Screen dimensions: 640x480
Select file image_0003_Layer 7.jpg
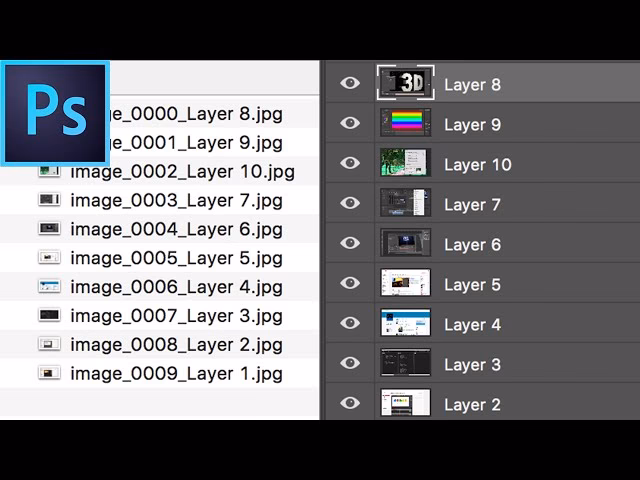tap(176, 201)
